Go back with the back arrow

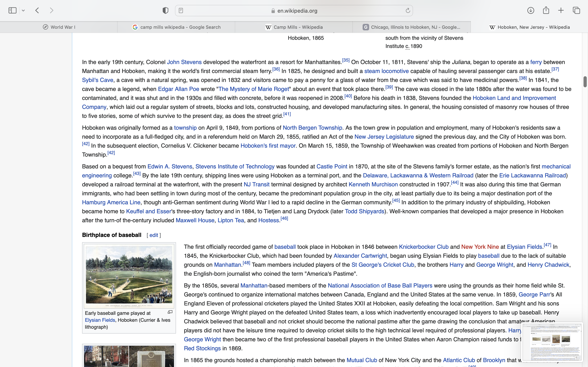(x=37, y=10)
